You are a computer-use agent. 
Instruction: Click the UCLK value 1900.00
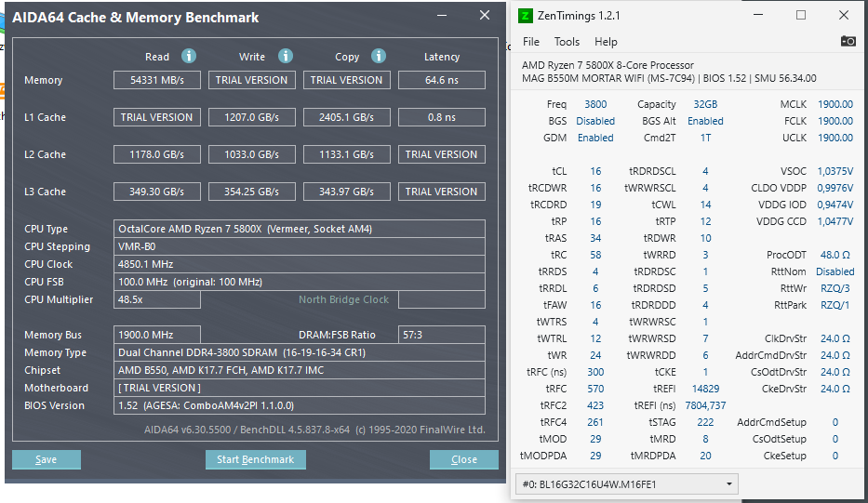pyautogui.click(x=835, y=138)
